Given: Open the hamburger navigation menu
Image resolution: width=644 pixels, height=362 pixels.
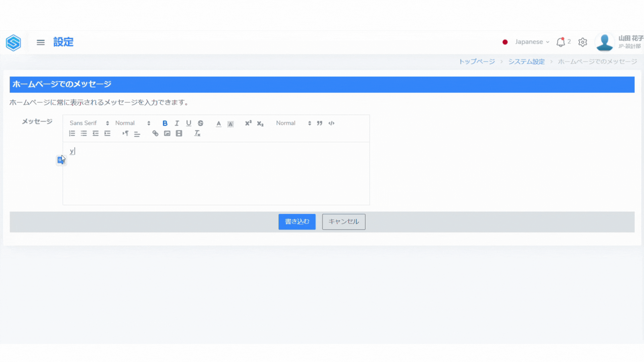Looking at the screenshot, I should point(41,42).
